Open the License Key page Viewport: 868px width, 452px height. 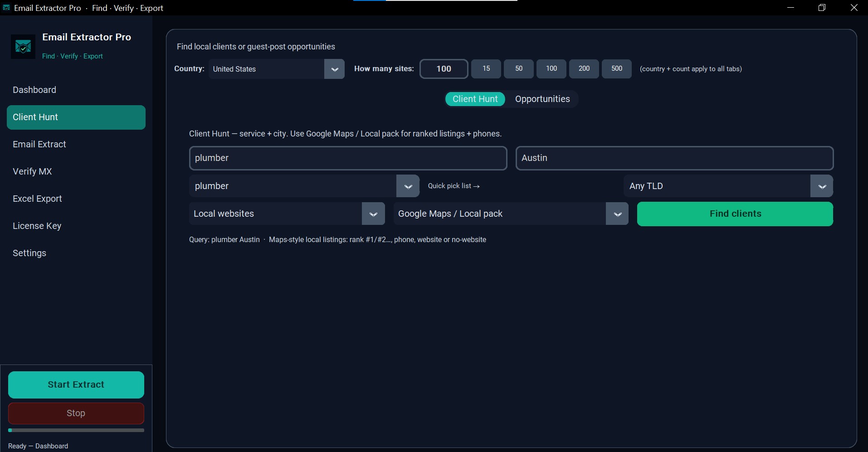click(76, 226)
